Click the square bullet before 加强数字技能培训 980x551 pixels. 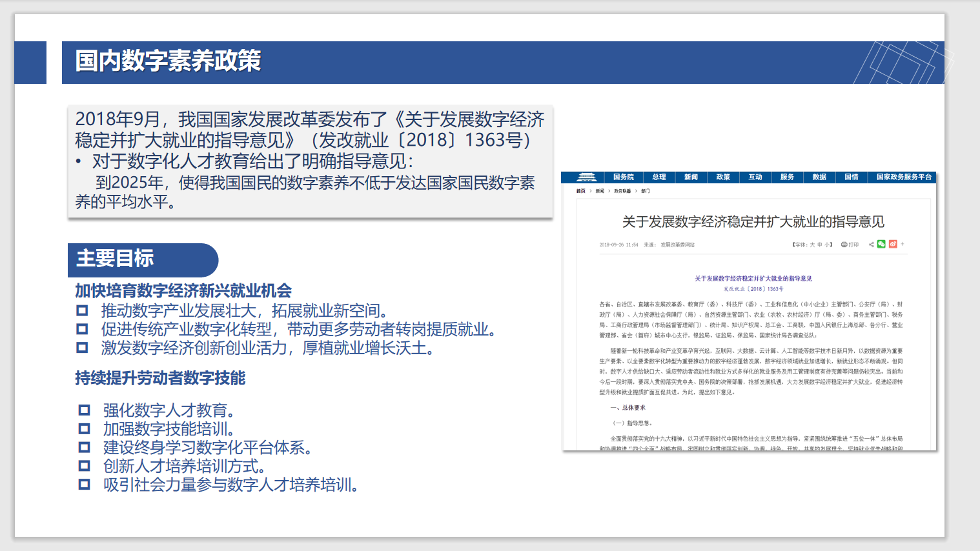click(84, 428)
